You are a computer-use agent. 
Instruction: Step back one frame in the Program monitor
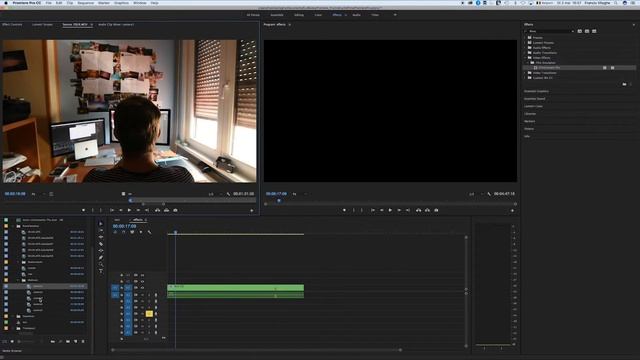coord(382,210)
